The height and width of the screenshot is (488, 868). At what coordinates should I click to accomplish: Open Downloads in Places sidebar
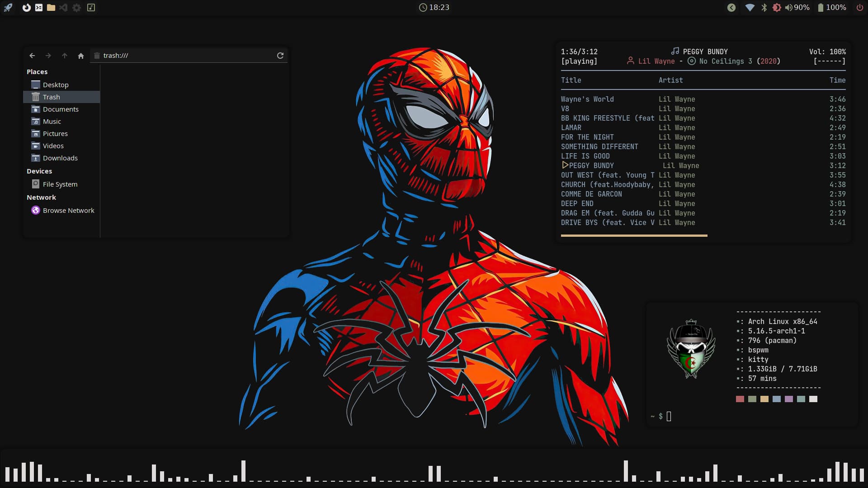point(61,158)
